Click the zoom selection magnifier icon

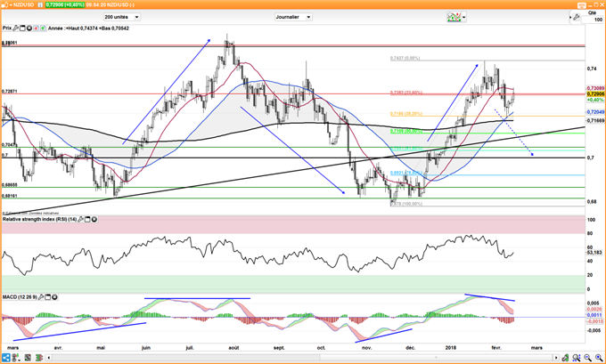[577, 358]
